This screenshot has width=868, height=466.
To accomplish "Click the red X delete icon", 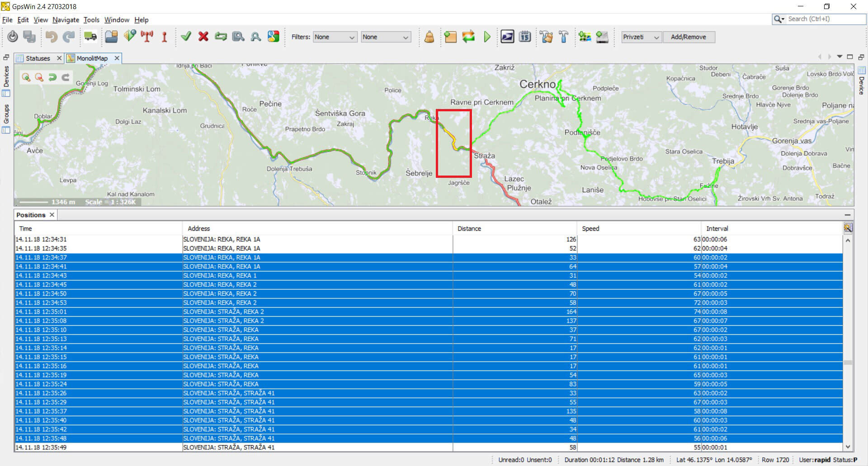I will click(x=203, y=37).
